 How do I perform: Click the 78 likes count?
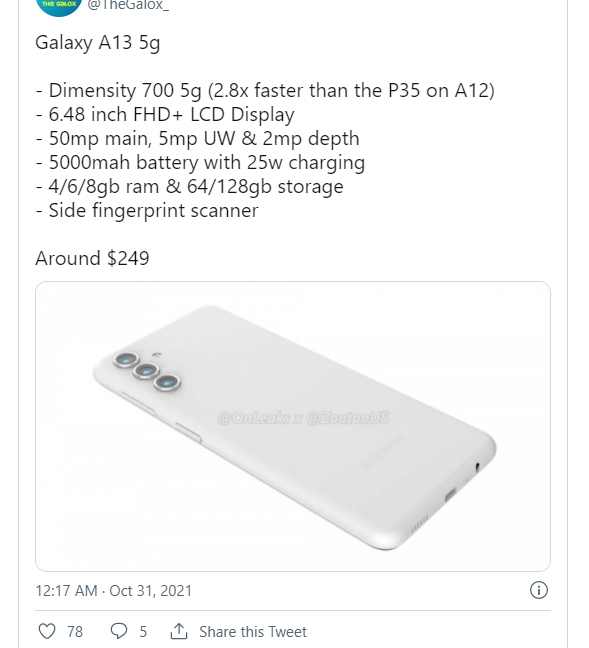click(x=75, y=631)
